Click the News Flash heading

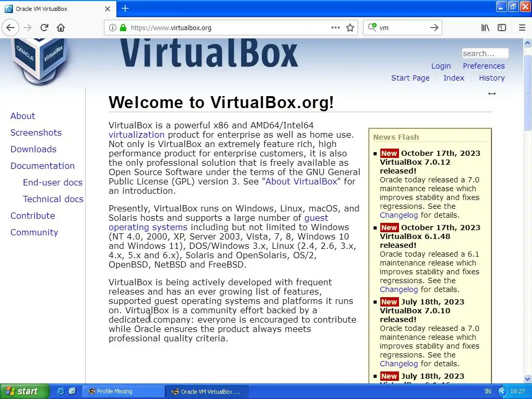(x=396, y=137)
